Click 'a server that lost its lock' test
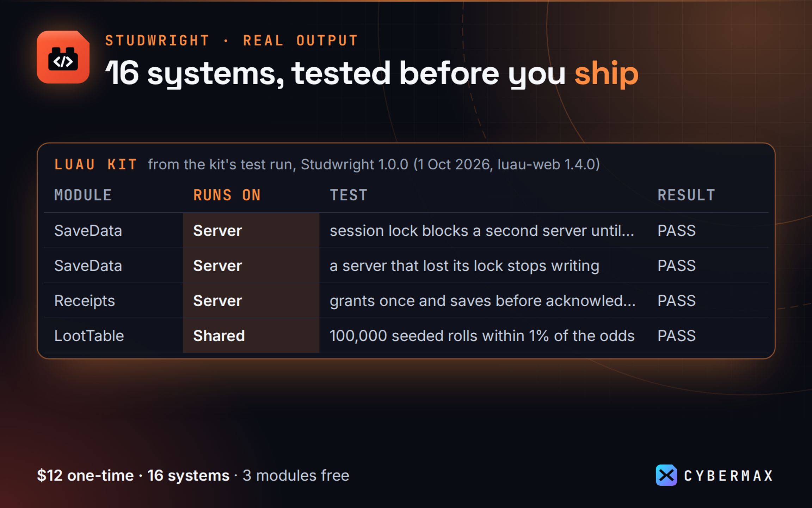The width and height of the screenshot is (812, 508). point(464,265)
